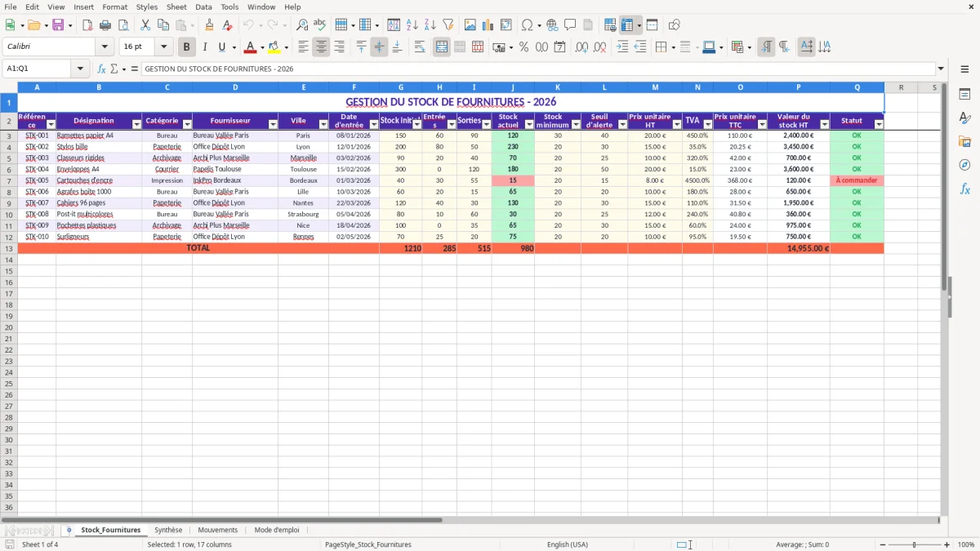The image size is (980, 551).
Task: Open Find & Replace icon
Action: 302,25
